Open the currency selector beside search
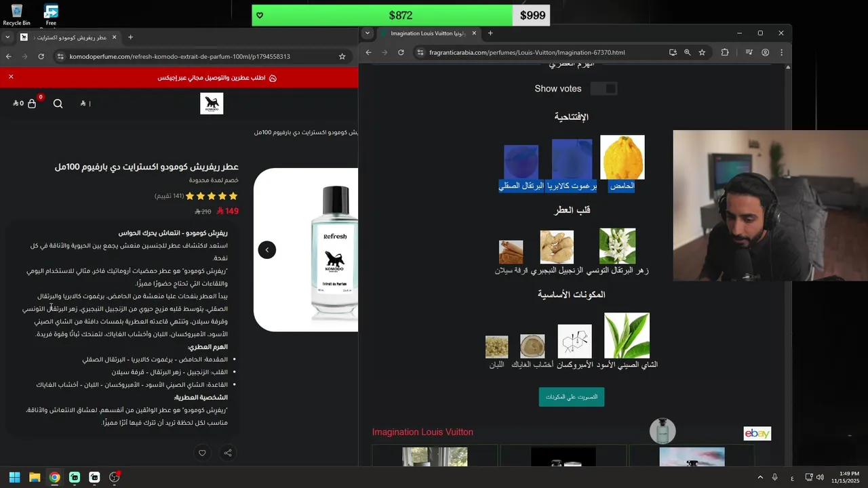 pos(85,104)
